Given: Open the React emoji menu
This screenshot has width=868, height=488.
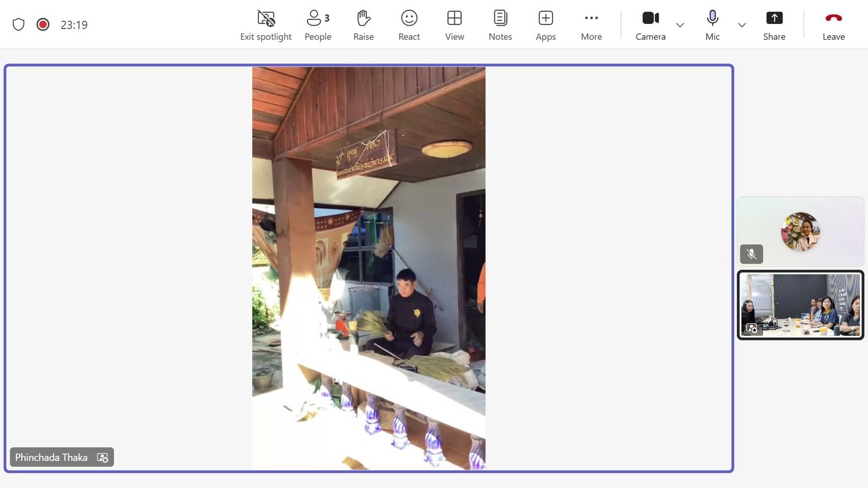Looking at the screenshot, I should point(409,25).
